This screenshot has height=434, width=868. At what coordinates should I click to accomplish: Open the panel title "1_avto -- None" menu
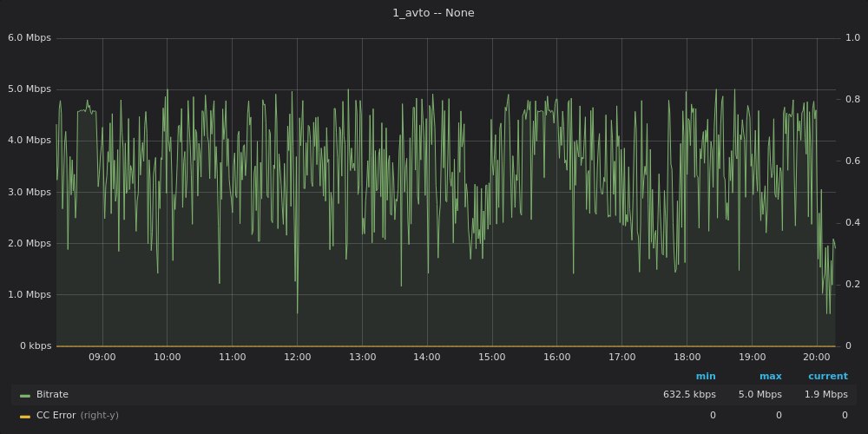point(433,13)
